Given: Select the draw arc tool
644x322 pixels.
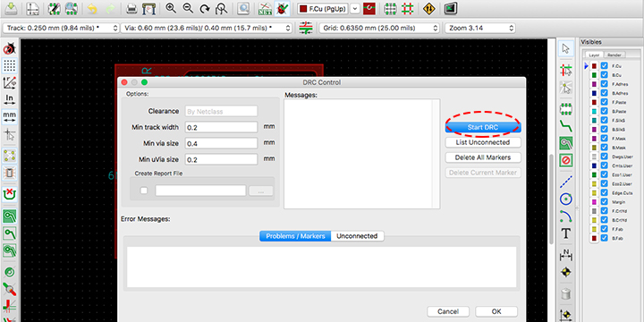Looking at the screenshot, I should [x=566, y=216].
